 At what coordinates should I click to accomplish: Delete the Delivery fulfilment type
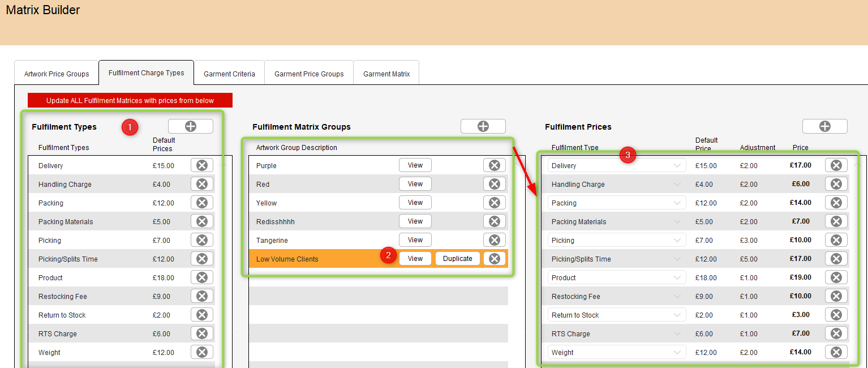(x=202, y=165)
